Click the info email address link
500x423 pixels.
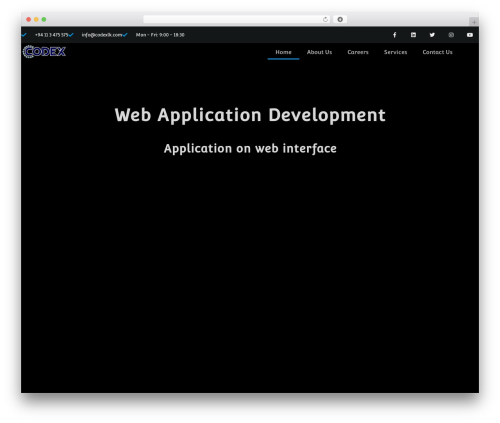[102, 35]
